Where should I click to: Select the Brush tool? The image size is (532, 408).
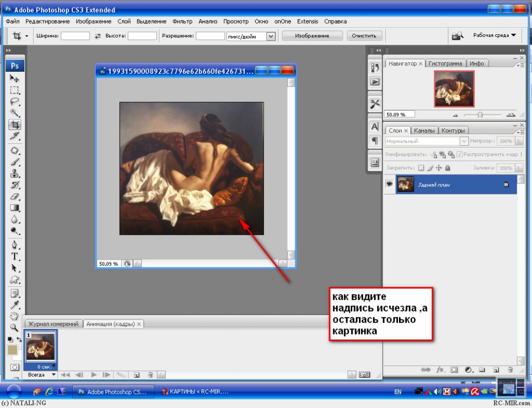[x=14, y=162]
